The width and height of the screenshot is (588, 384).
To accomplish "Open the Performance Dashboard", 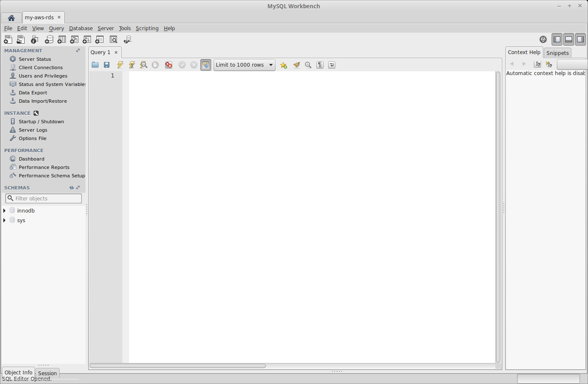I will (31, 159).
